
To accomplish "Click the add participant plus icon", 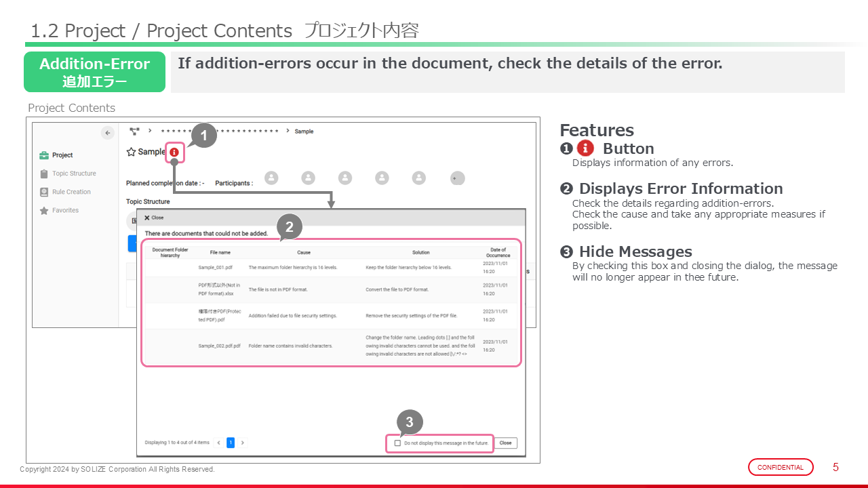I will 458,178.
